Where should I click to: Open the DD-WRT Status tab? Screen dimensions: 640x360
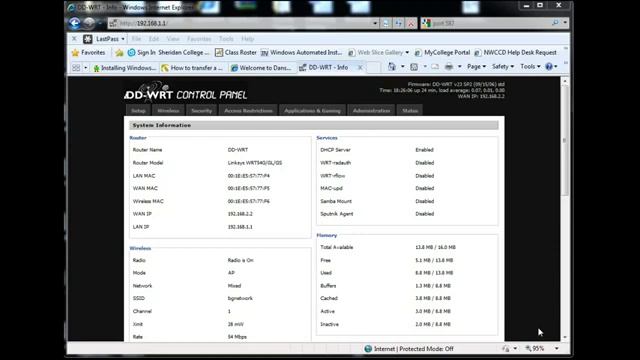410,111
